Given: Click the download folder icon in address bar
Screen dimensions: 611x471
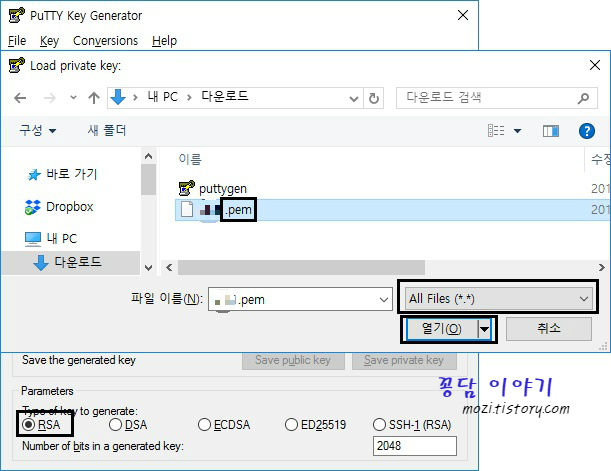Looking at the screenshot, I should coord(118,97).
